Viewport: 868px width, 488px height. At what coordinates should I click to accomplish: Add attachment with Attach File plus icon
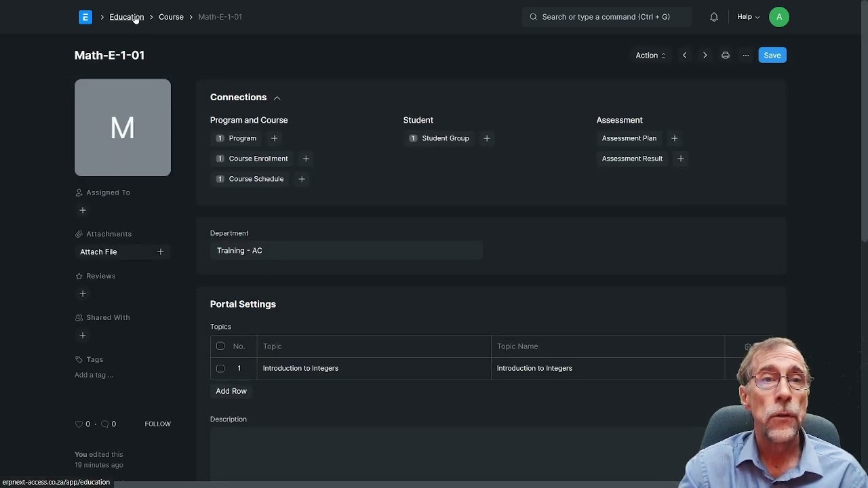(x=160, y=251)
